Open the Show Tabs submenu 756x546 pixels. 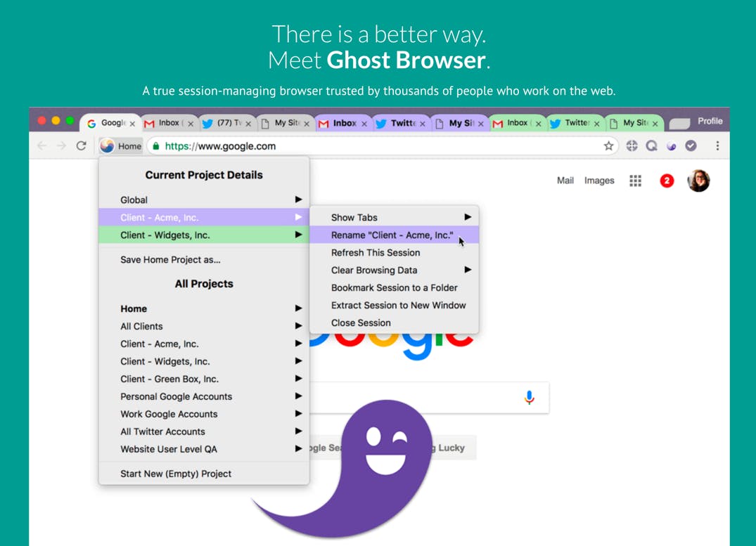394,217
